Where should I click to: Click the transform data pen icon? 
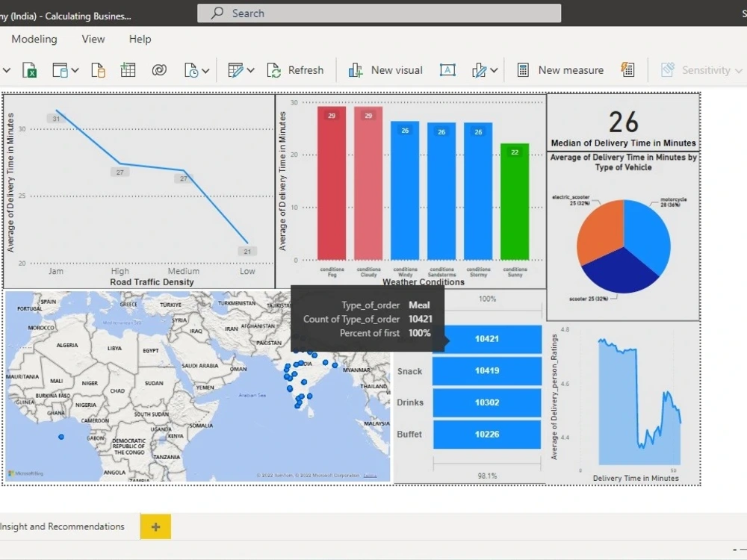tap(235, 69)
